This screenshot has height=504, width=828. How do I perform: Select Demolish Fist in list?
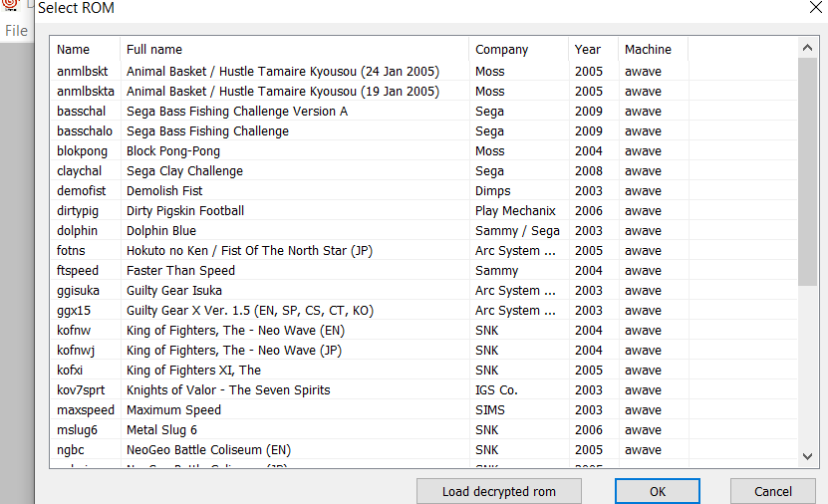[423, 191]
